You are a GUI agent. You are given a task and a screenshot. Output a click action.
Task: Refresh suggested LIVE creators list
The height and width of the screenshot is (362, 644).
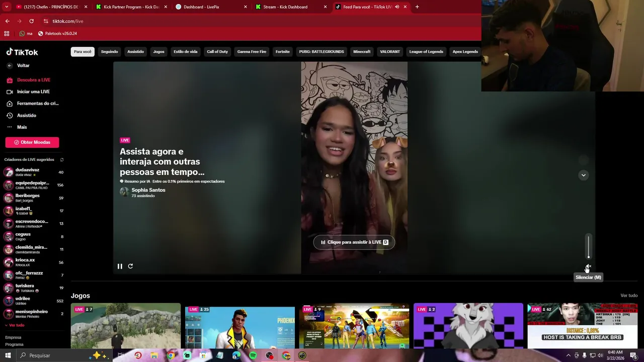(x=62, y=160)
